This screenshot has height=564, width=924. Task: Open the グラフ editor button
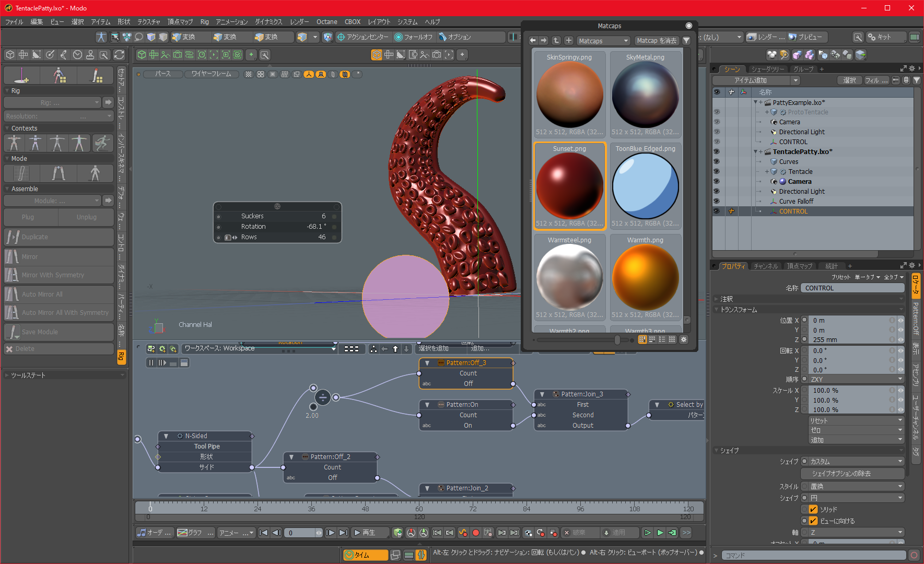click(195, 533)
